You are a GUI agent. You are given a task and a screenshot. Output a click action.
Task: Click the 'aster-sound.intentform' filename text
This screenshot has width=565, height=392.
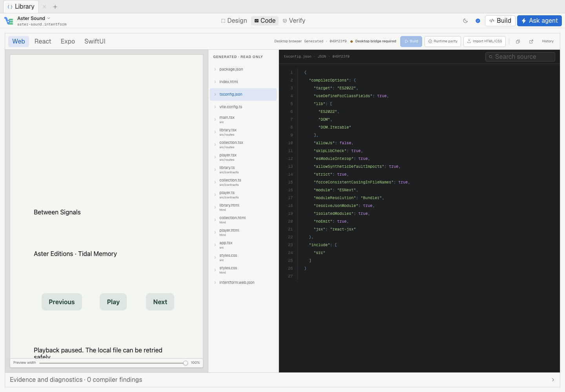click(42, 24)
